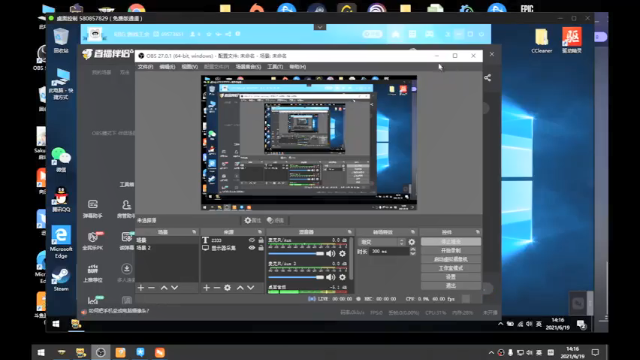Open source properties gear in Sources toolbar
Image resolution: width=640 pixels, height=360 pixels.
click(x=227, y=288)
